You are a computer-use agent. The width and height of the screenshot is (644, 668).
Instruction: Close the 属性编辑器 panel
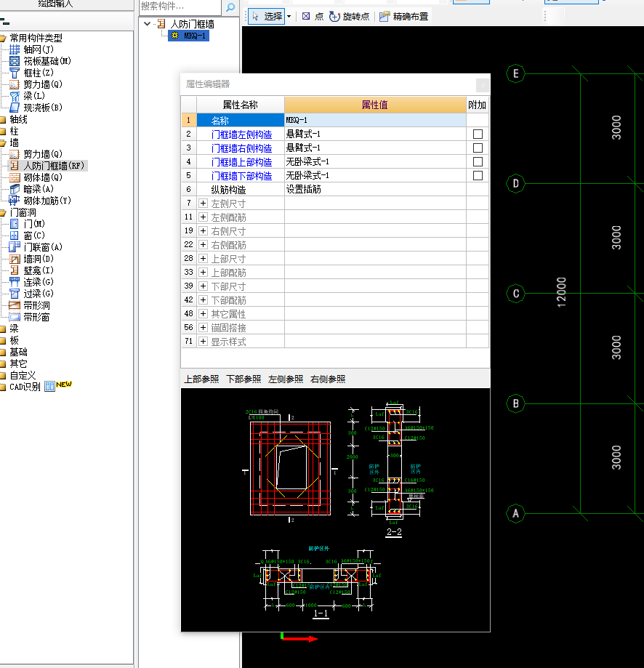pos(483,85)
